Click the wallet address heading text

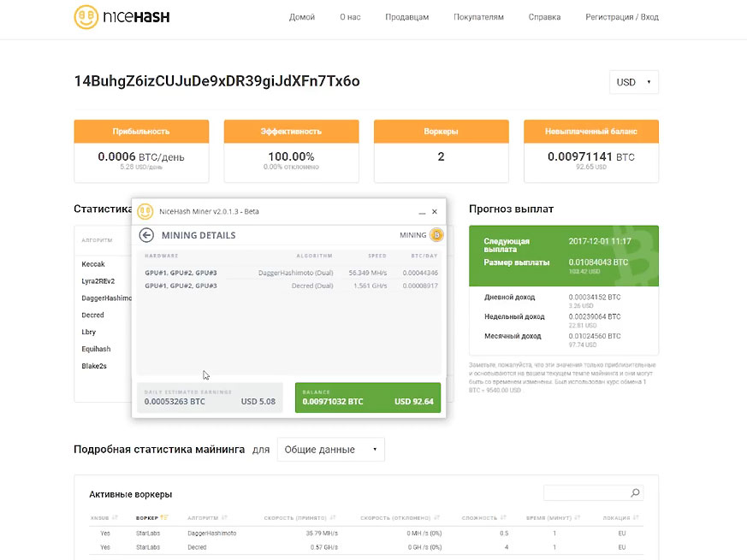(216, 81)
